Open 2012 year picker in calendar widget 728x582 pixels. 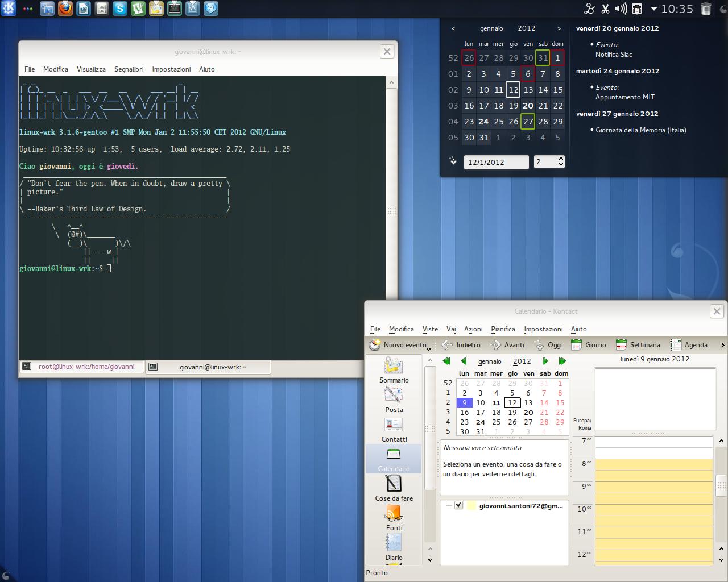click(x=527, y=28)
